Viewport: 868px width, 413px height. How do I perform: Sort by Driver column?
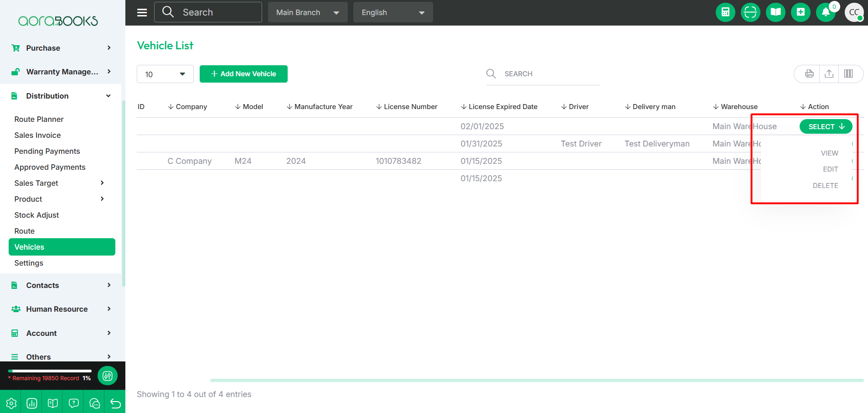click(x=575, y=107)
